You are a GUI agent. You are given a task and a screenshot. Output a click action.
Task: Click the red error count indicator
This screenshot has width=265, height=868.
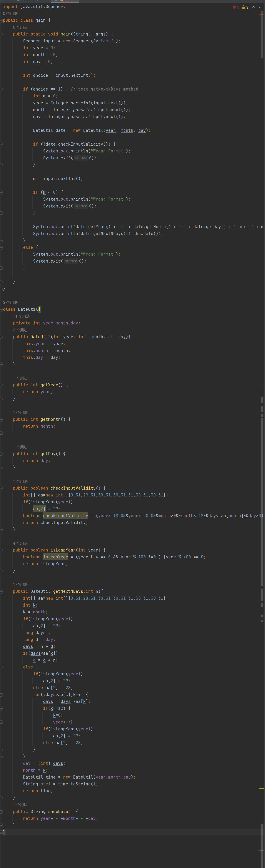(x=236, y=7)
